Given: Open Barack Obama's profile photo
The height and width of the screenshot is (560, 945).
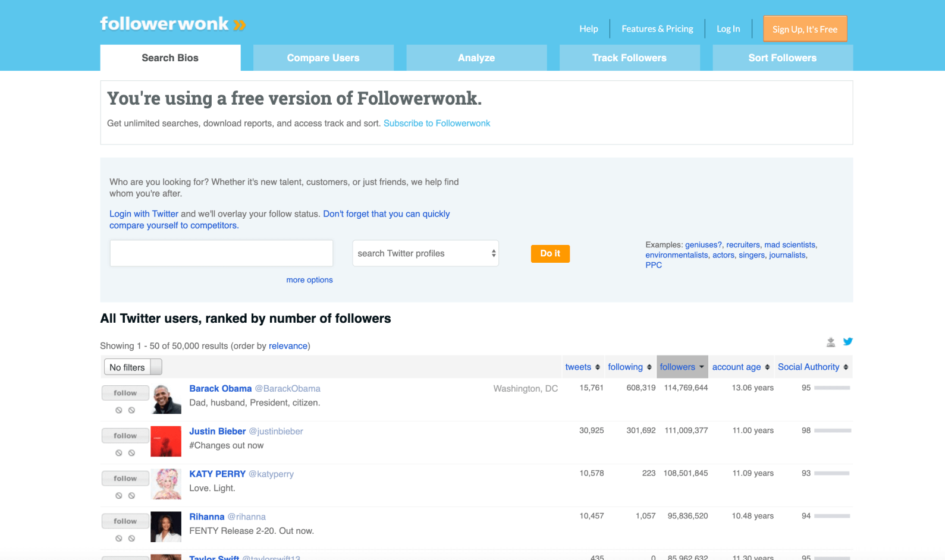Looking at the screenshot, I should [x=166, y=399].
